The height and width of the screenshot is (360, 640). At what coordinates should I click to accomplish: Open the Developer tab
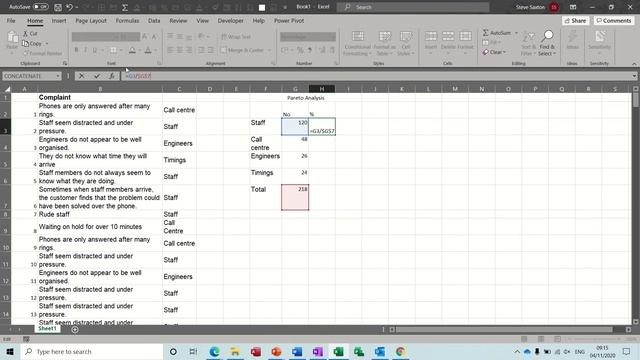click(230, 20)
